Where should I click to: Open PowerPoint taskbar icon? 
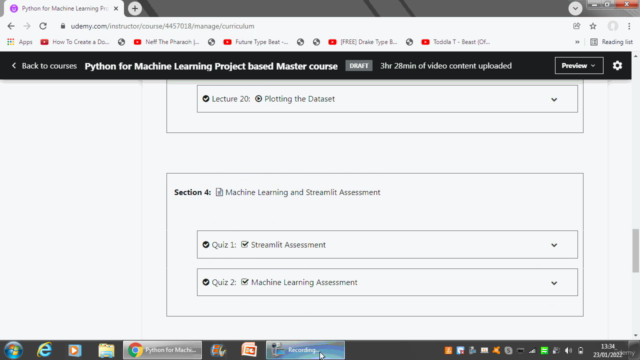click(249, 350)
